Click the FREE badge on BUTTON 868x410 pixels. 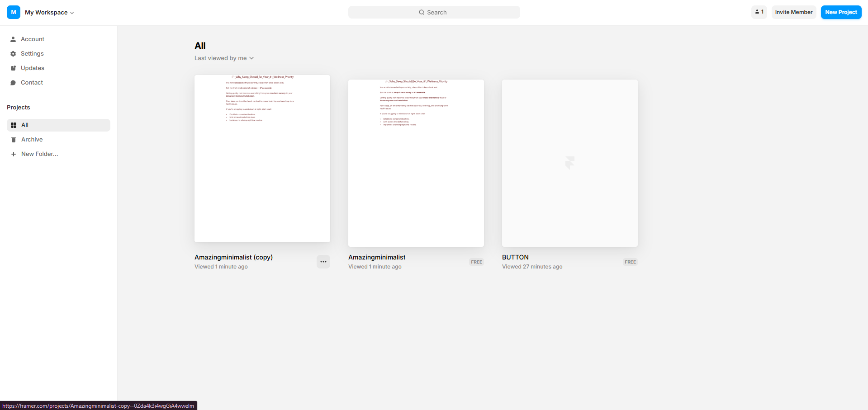click(x=630, y=262)
